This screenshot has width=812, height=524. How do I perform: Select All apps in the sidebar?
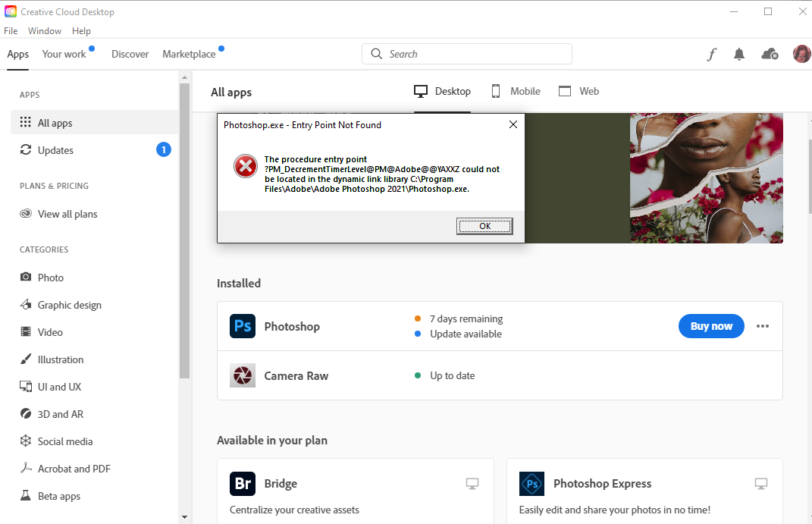point(94,123)
